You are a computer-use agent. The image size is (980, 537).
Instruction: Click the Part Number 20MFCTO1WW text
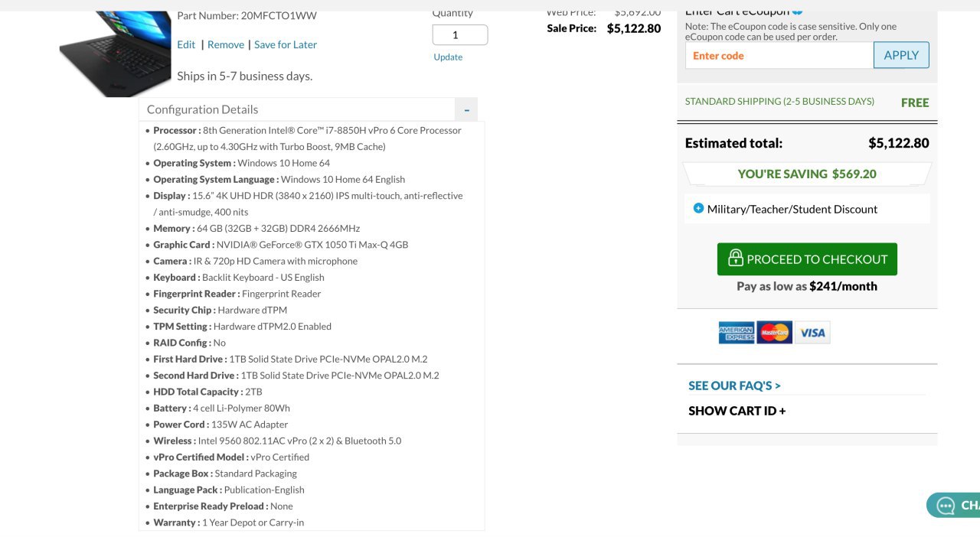[x=247, y=15]
